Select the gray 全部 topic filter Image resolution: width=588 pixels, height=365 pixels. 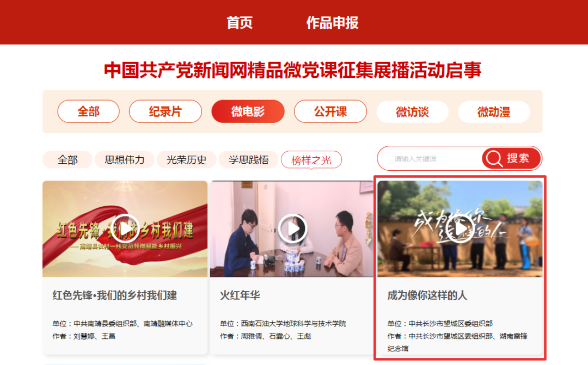coord(68,159)
